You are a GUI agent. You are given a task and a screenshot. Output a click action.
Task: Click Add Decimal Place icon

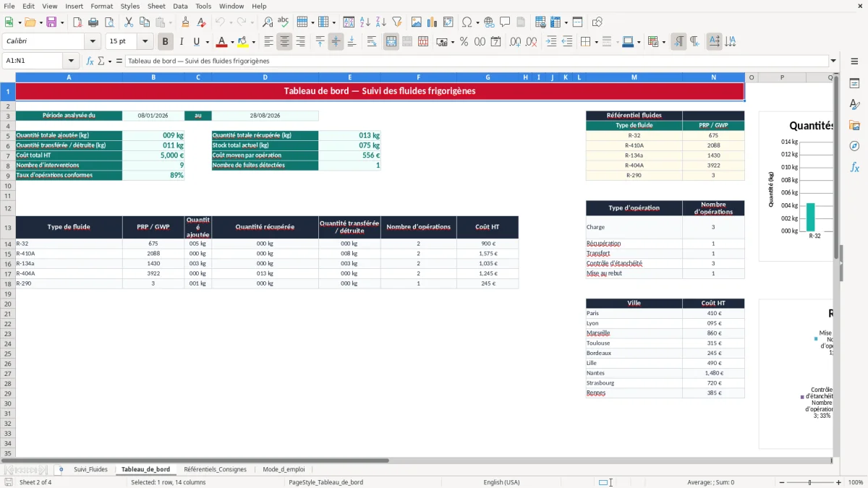(516, 42)
